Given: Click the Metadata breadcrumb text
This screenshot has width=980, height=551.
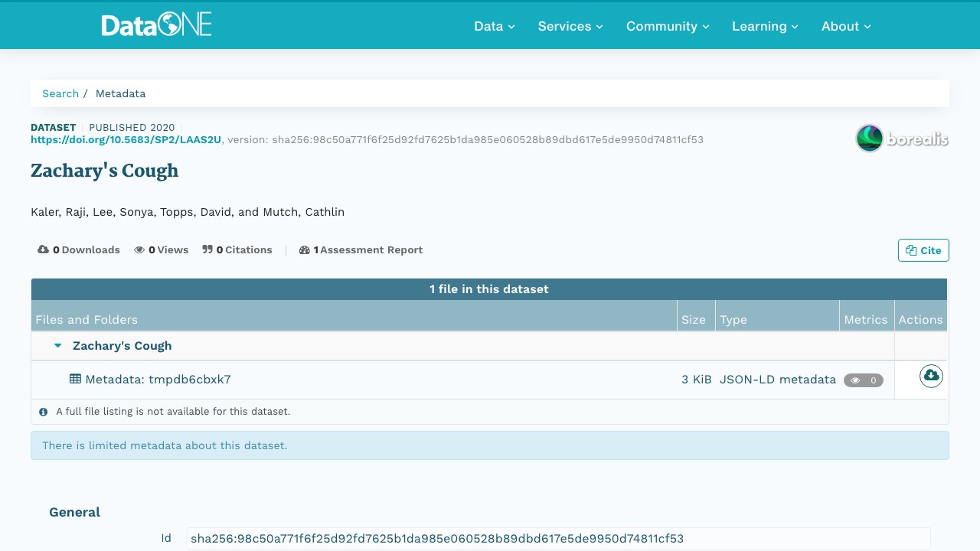Looking at the screenshot, I should point(120,93).
